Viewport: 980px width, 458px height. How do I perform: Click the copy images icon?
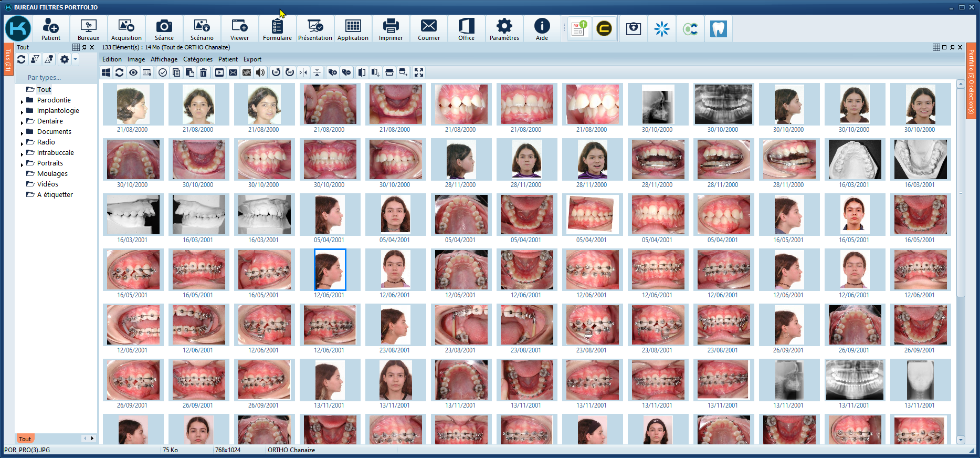(176, 72)
